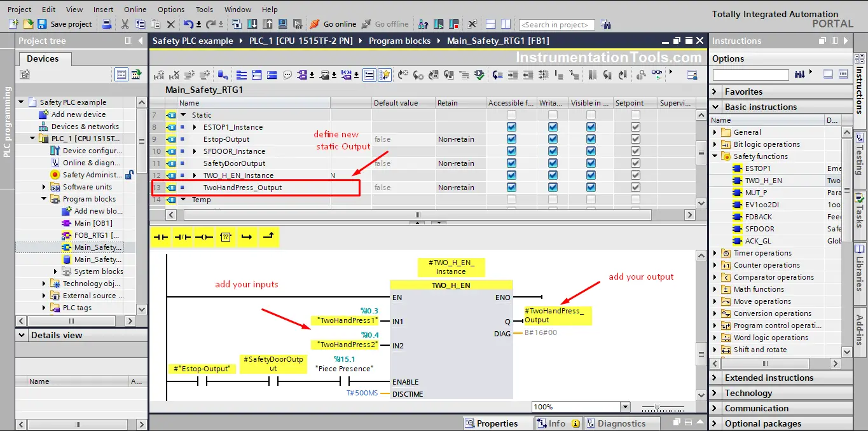
Task: Click the Instructions search input field
Action: [751, 75]
